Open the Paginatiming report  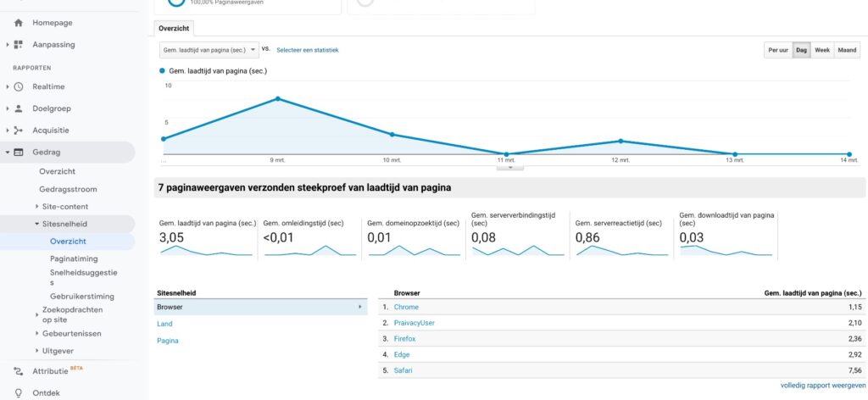click(x=74, y=258)
